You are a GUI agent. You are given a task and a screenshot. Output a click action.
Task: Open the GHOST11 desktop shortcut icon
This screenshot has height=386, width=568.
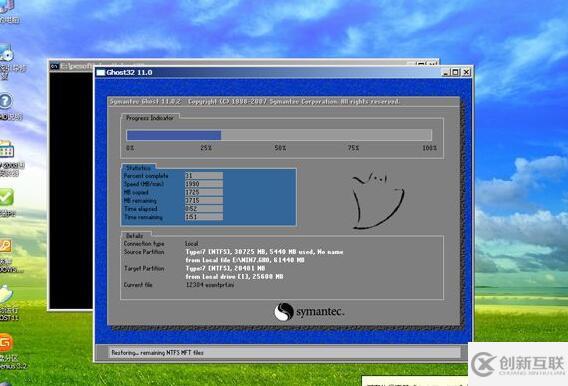pos(5,294)
